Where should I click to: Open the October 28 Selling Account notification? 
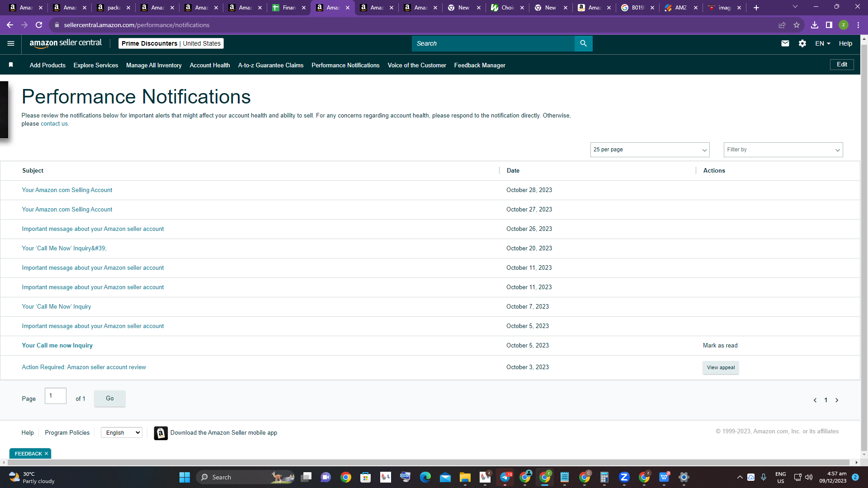point(67,190)
